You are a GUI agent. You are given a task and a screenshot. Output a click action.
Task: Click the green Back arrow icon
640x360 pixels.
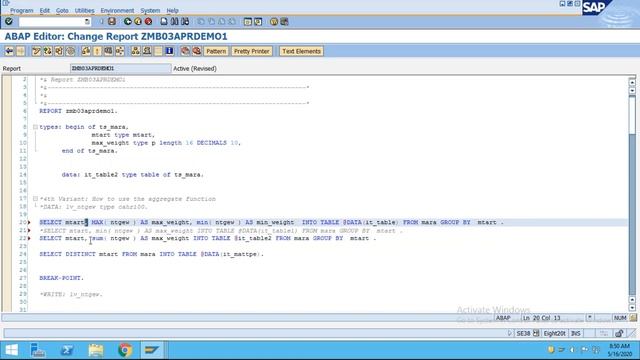click(128, 21)
